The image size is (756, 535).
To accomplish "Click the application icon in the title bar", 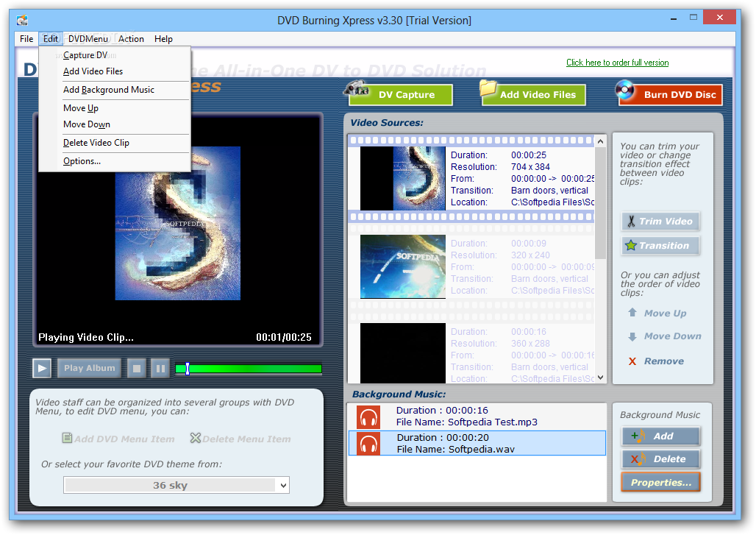I will 22,21.
